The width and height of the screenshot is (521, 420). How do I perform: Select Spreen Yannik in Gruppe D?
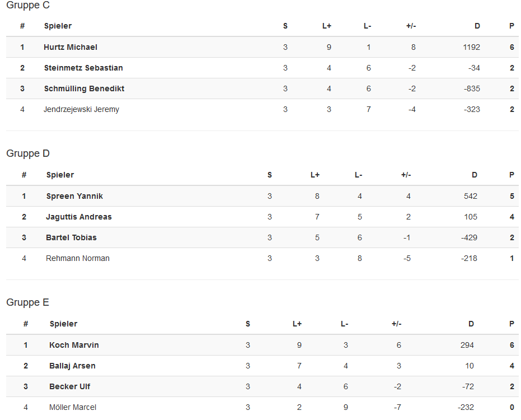coord(74,197)
